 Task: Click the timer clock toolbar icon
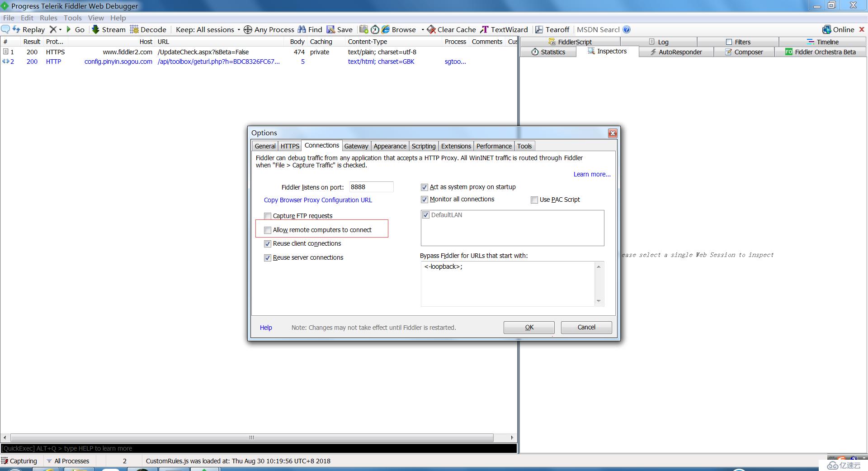[375, 29]
